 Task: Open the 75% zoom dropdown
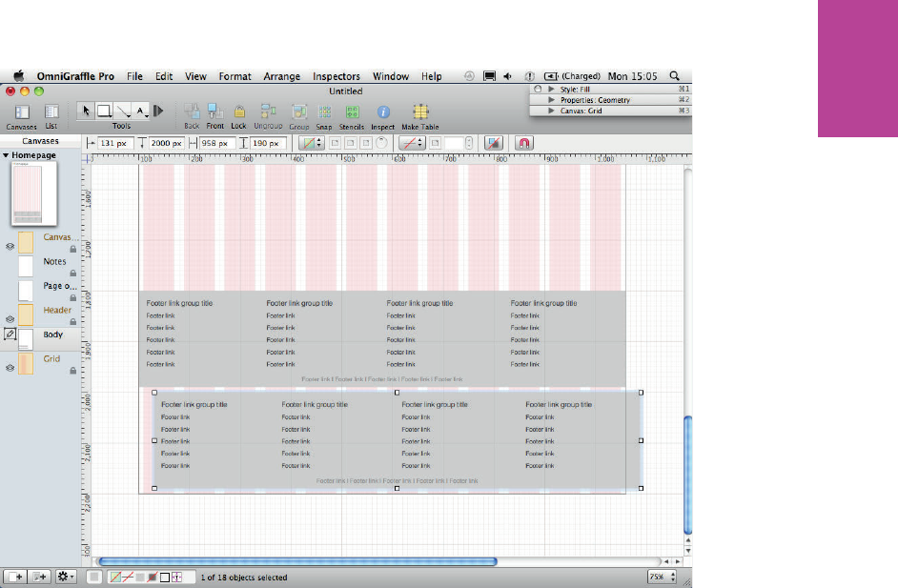coord(663,577)
